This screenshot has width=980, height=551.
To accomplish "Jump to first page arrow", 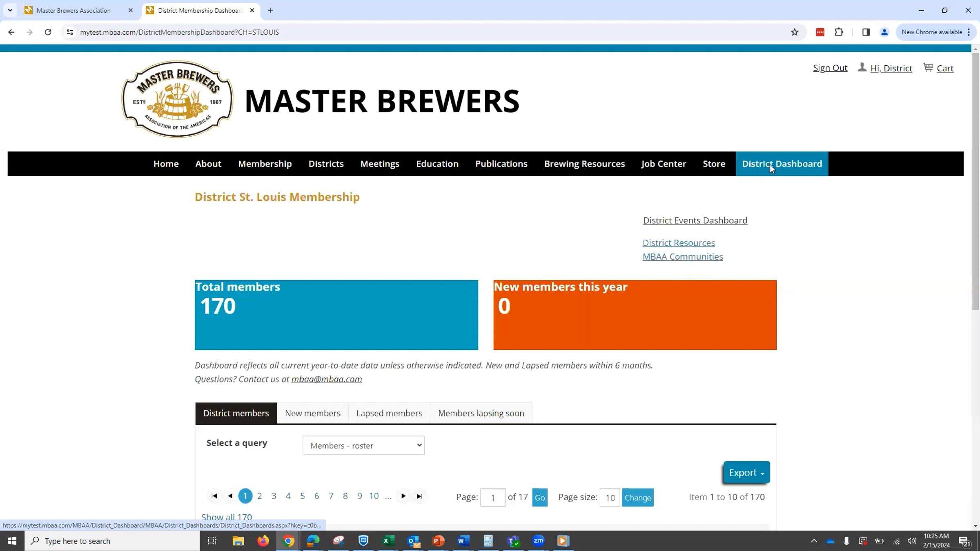I will pyautogui.click(x=214, y=496).
